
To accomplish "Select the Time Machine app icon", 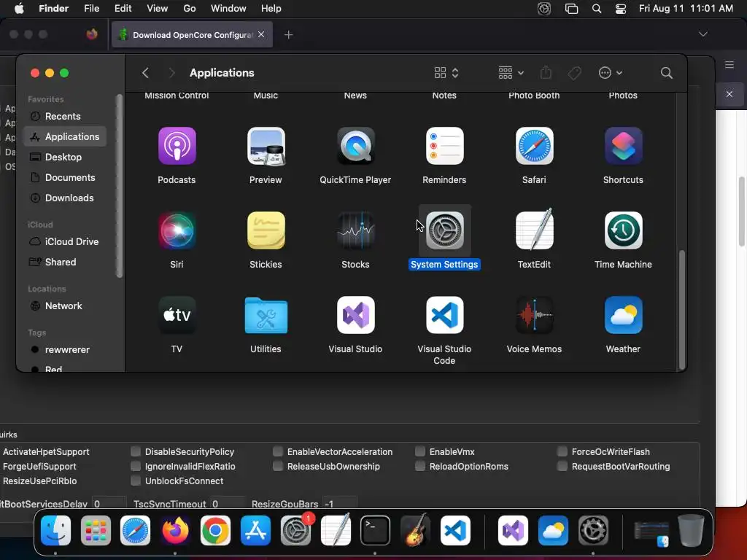I will [623, 230].
